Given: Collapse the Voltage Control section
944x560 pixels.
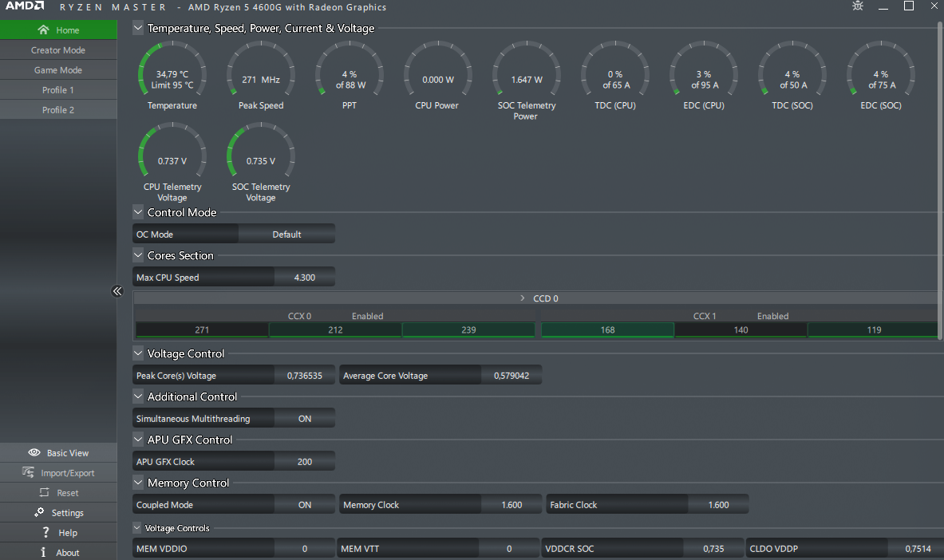Looking at the screenshot, I should (138, 353).
